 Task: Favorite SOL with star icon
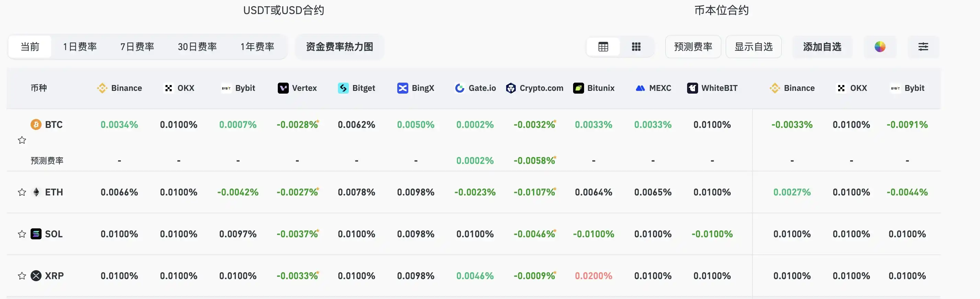pos(22,234)
